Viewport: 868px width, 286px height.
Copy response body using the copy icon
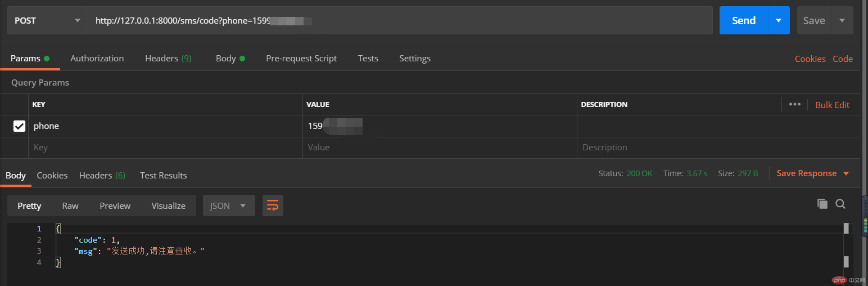pos(822,204)
